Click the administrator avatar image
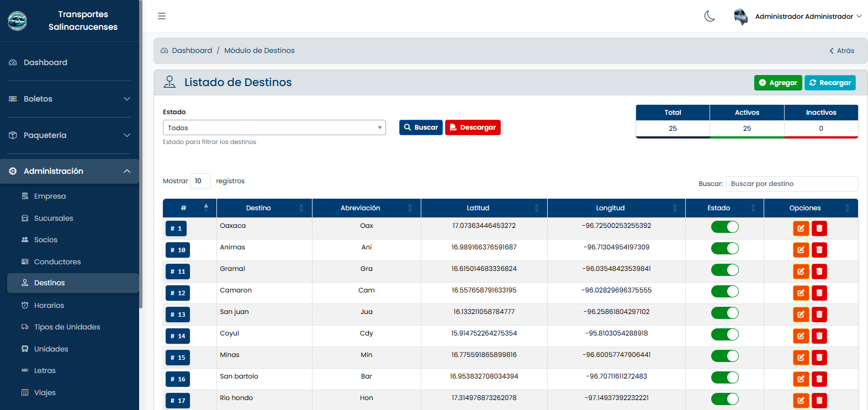The image size is (868, 410). tap(740, 17)
